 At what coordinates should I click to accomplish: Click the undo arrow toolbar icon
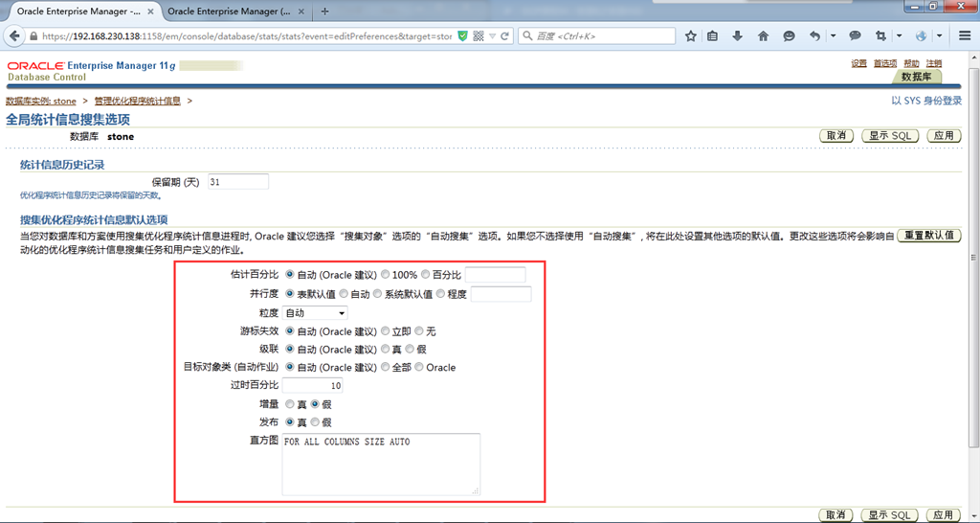(814, 36)
